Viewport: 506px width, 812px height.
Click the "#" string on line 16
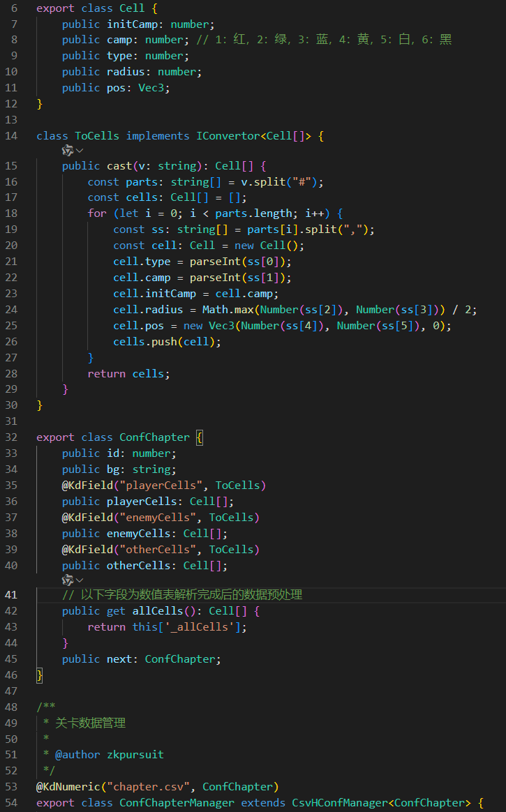302,182
